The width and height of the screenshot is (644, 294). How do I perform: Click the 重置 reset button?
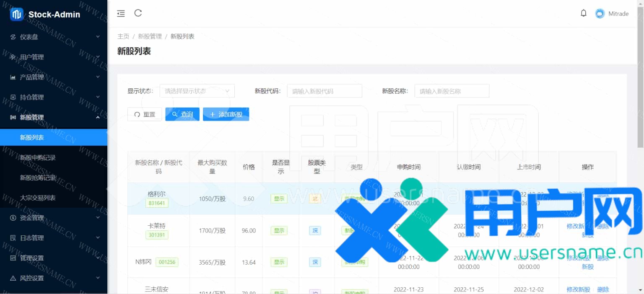[145, 114]
